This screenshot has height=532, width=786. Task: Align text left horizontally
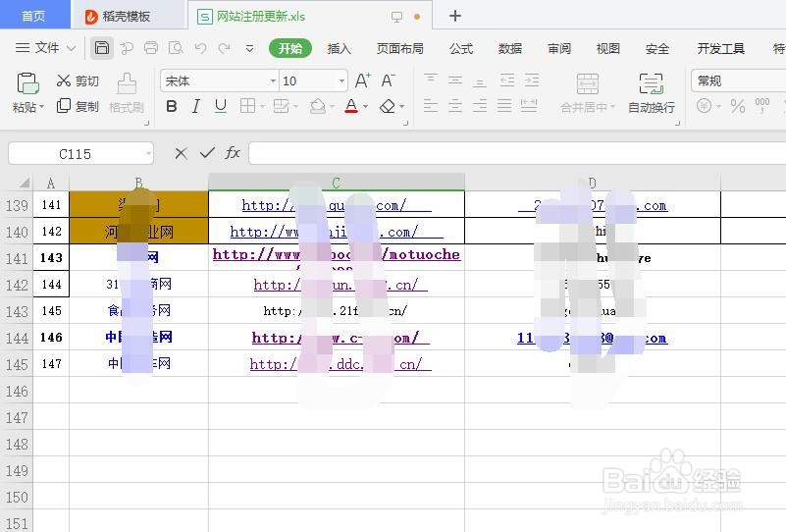[x=431, y=106]
